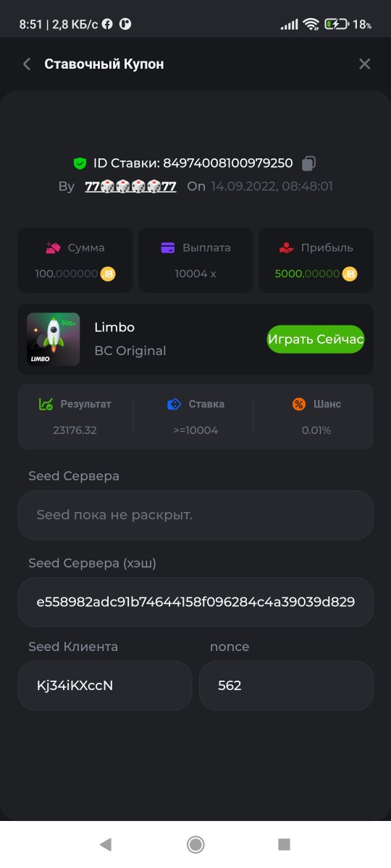Screen dimensions: 391x868
Task: Tap the Результат chart icon
Action: click(x=46, y=404)
